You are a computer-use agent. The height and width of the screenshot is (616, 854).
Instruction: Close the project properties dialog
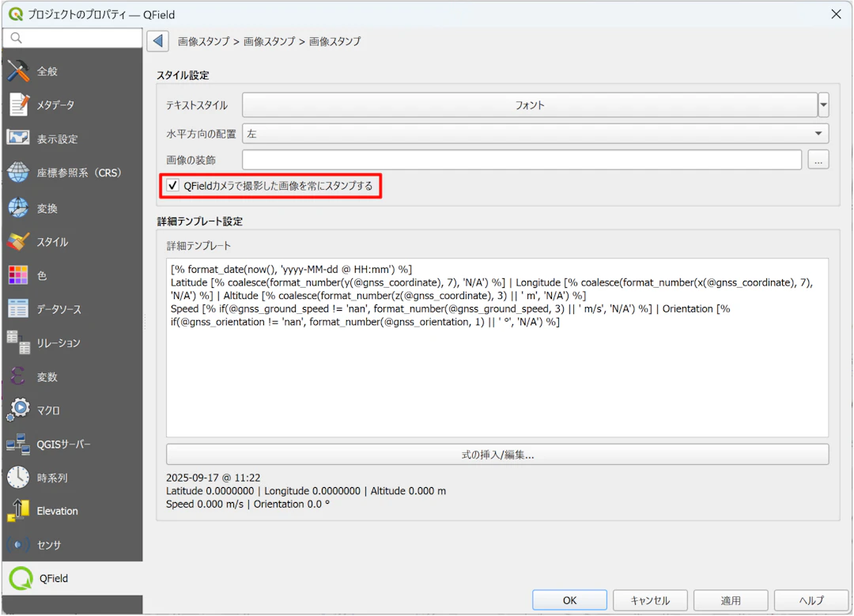tap(836, 14)
